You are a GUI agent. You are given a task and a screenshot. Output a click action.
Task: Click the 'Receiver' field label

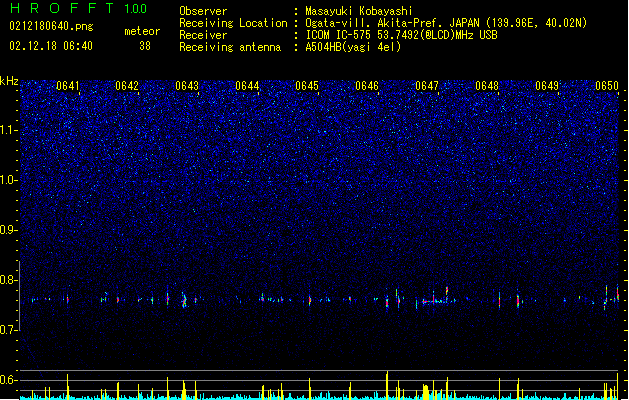click(x=203, y=35)
